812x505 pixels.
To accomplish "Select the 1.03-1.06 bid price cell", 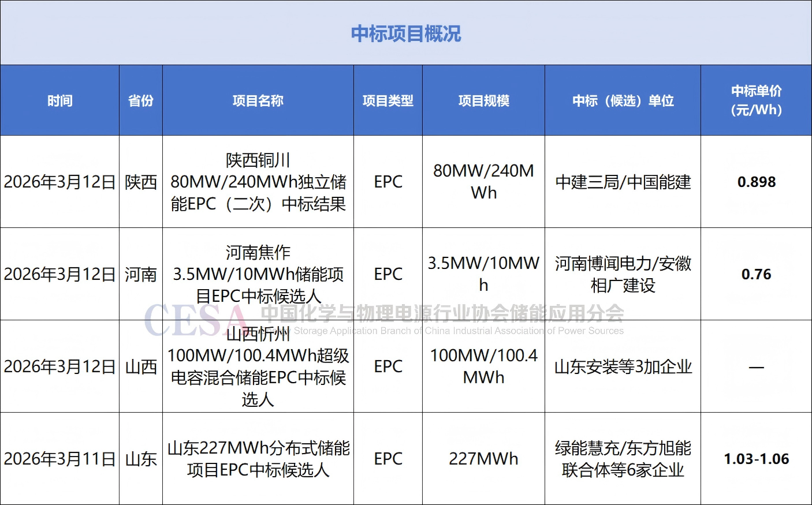I will [x=756, y=459].
